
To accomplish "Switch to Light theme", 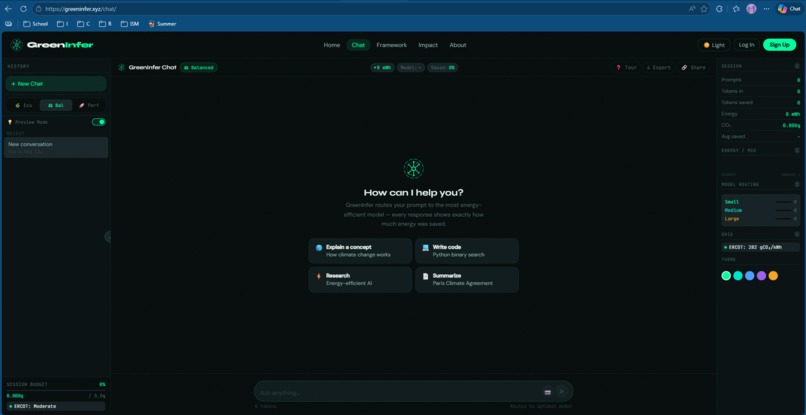I will pos(714,45).
